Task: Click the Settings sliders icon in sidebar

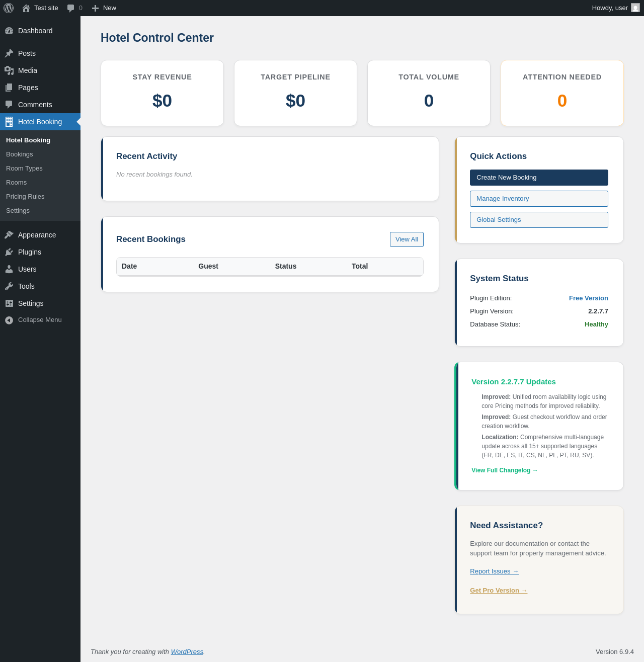Action: [x=9, y=303]
